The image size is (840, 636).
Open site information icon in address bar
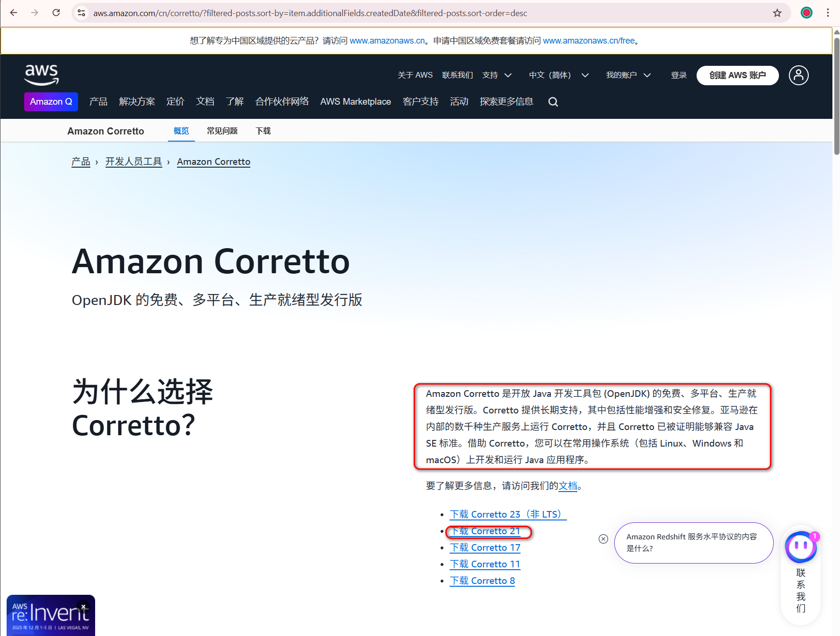(81, 13)
